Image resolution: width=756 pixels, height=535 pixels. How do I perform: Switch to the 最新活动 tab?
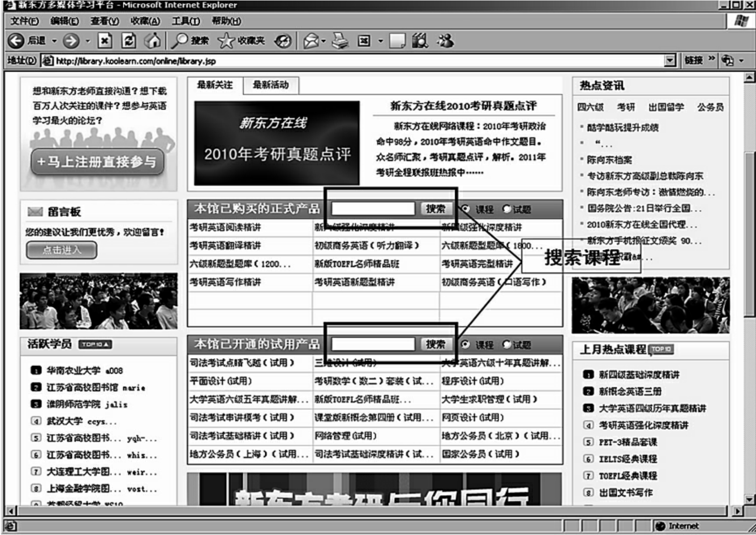tap(271, 85)
